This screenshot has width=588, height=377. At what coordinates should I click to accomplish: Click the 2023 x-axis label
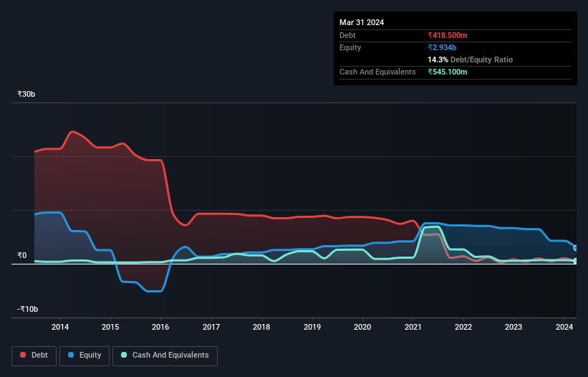(x=514, y=327)
